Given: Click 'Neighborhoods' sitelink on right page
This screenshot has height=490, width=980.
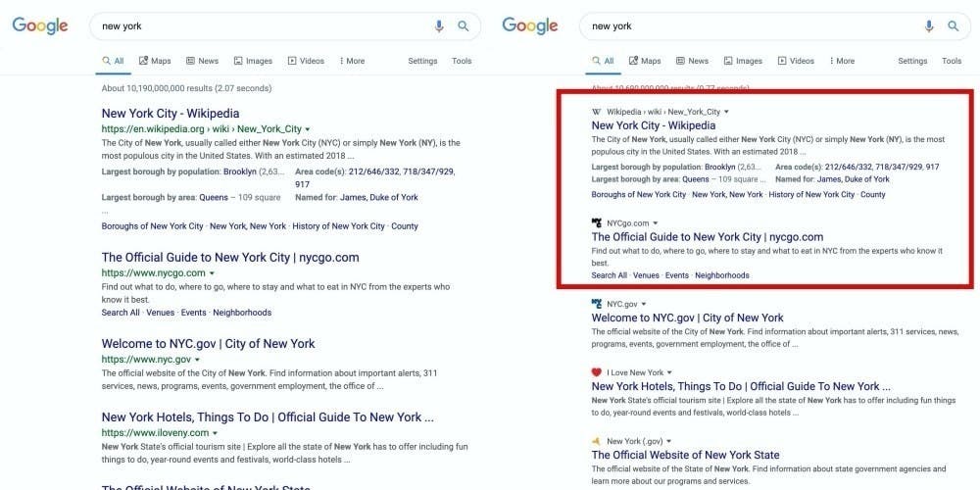Looking at the screenshot, I should coord(722,275).
